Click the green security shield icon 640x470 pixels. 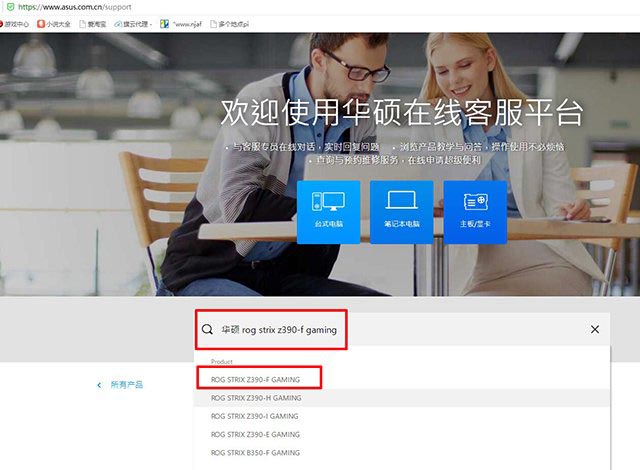[11, 7]
